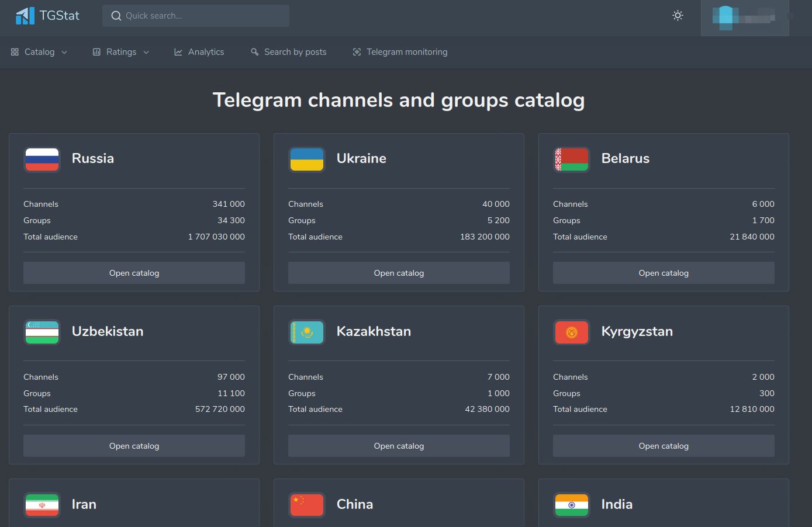Open the Catalog menu

[x=39, y=52]
